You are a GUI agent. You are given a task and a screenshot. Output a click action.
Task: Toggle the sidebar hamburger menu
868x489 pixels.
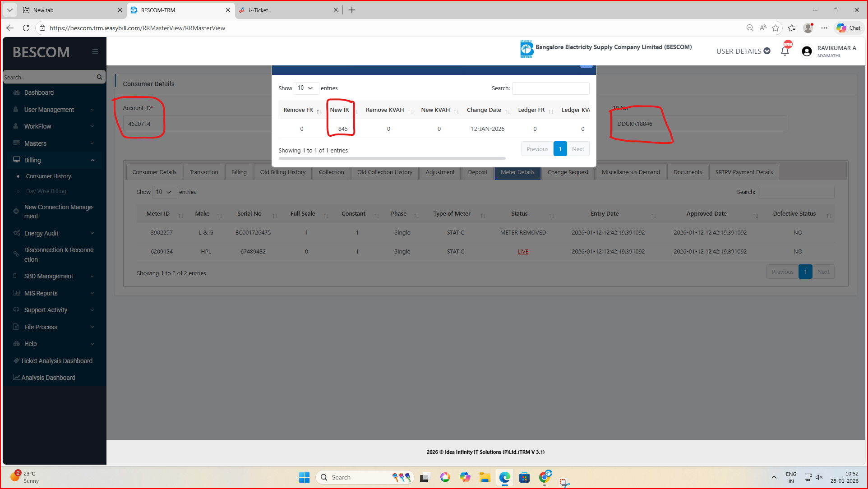[95, 51]
